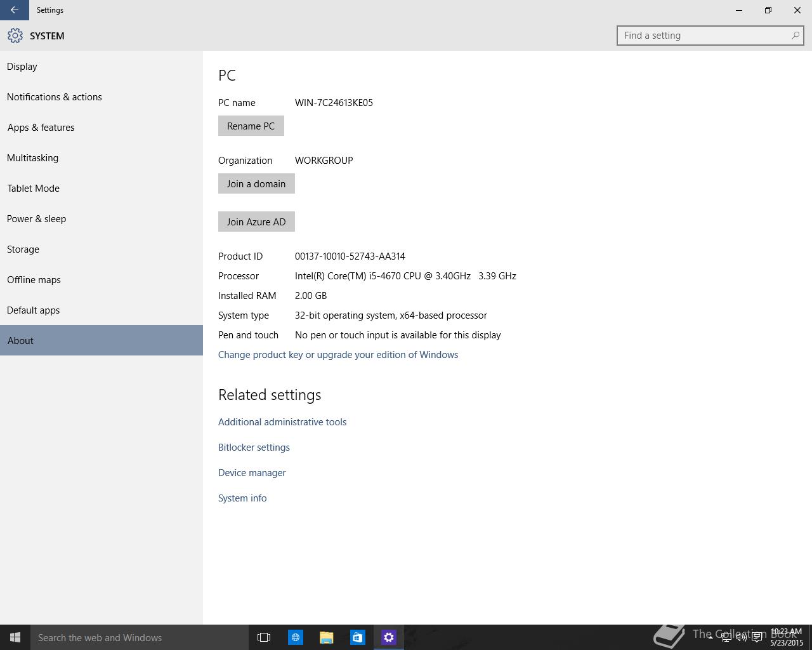Open Additional administrative tools link
The width and height of the screenshot is (812, 650).
pos(282,422)
